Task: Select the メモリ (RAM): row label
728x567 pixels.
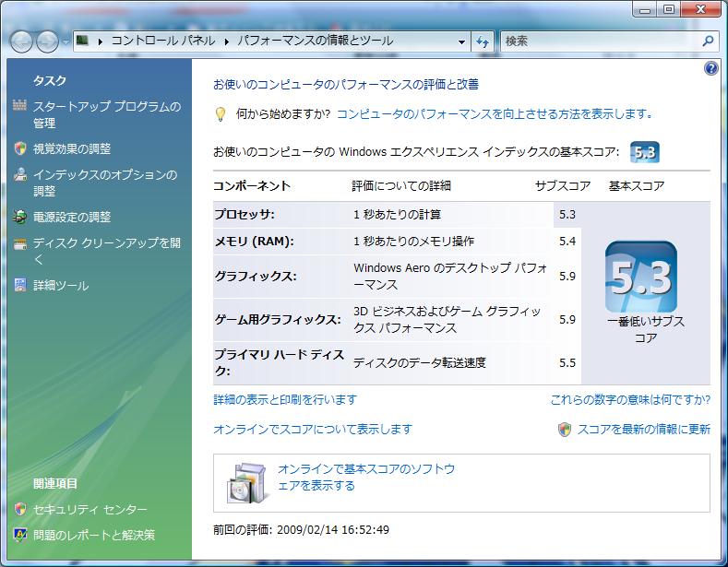Action: pyautogui.click(x=254, y=242)
